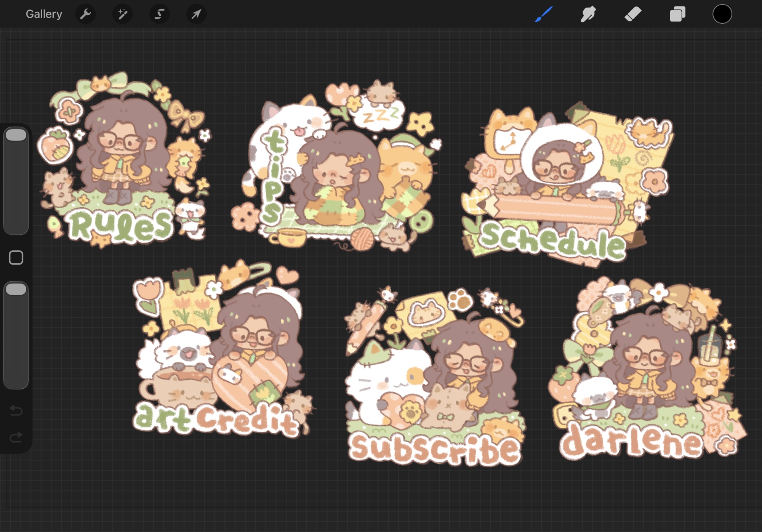Image resolution: width=762 pixels, height=532 pixels.
Task: Click the redo arrow
Action: (x=16, y=437)
